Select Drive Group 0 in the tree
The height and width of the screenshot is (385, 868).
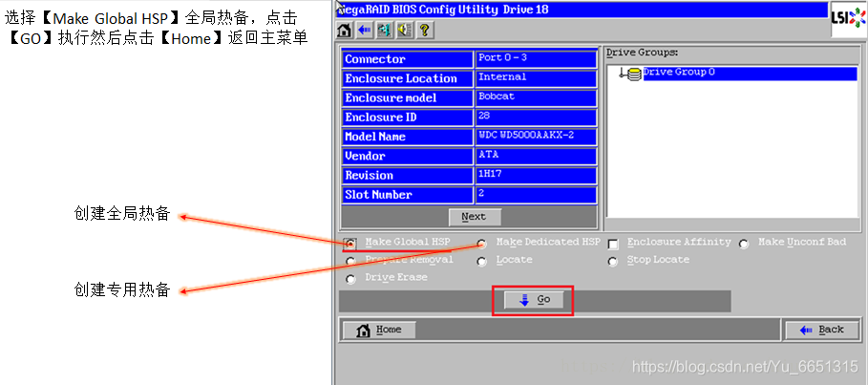pyautogui.click(x=751, y=74)
